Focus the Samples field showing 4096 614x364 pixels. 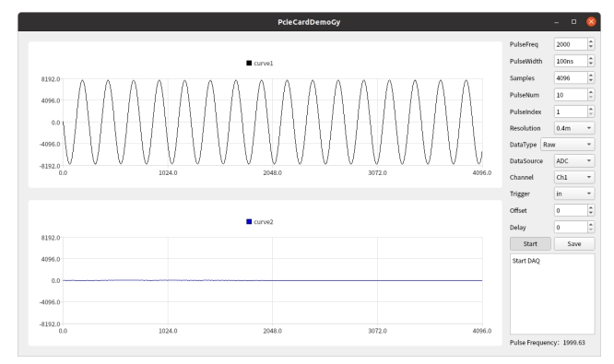click(571, 78)
